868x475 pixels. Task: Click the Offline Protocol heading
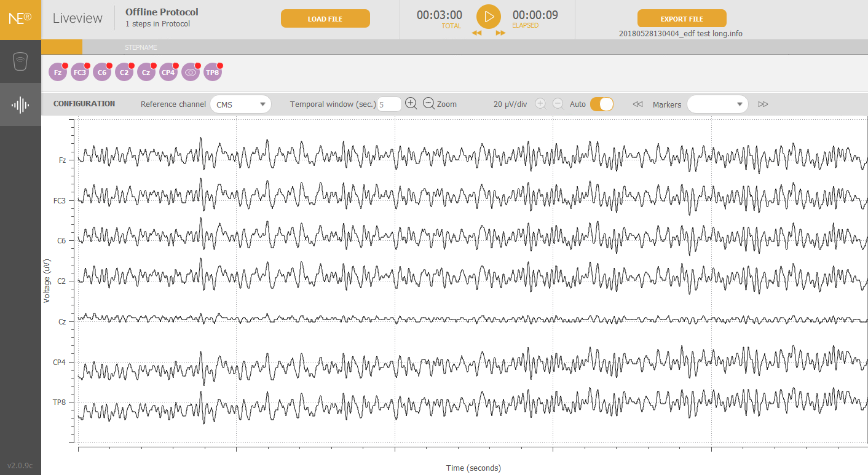162,12
